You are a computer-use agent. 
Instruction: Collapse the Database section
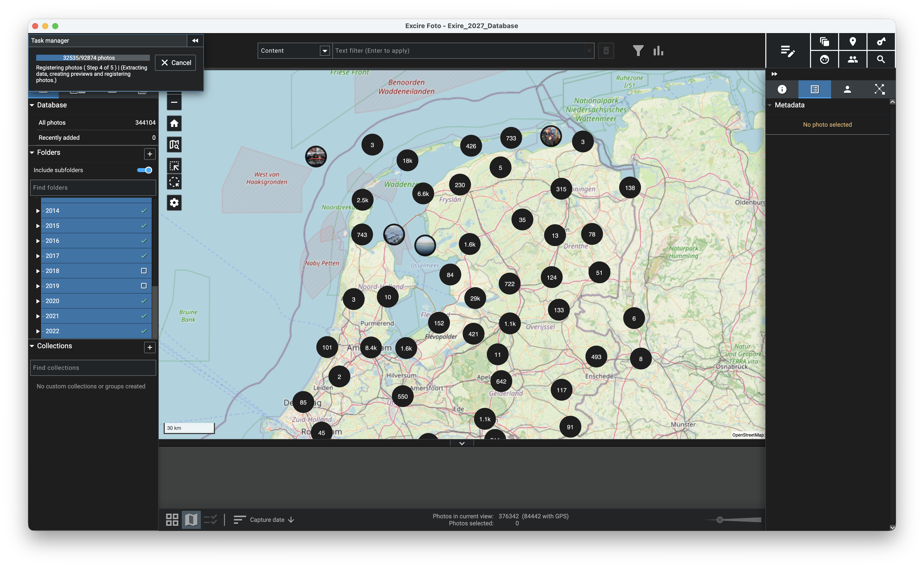coord(32,105)
